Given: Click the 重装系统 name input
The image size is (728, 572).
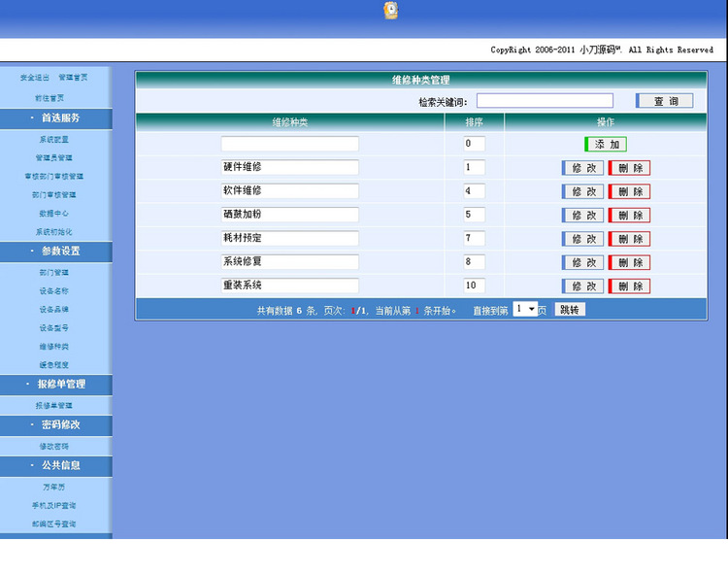Looking at the screenshot, I should point(289,286).
